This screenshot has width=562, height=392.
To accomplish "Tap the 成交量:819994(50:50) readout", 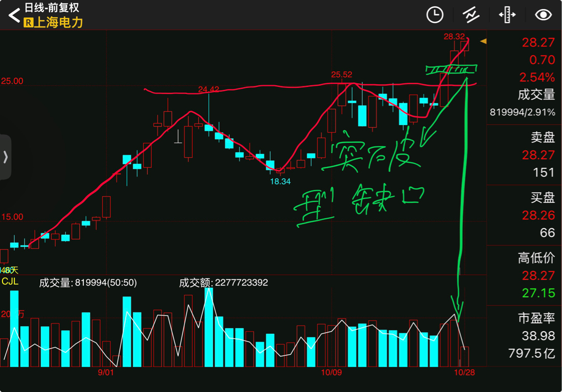I will [88, 283].
